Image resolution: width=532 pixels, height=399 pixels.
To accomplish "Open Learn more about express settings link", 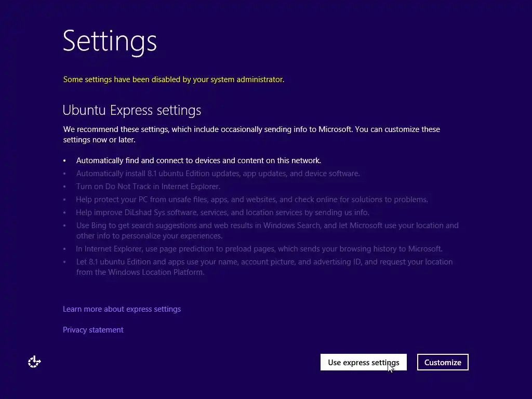I will click(x=122, y=309).
